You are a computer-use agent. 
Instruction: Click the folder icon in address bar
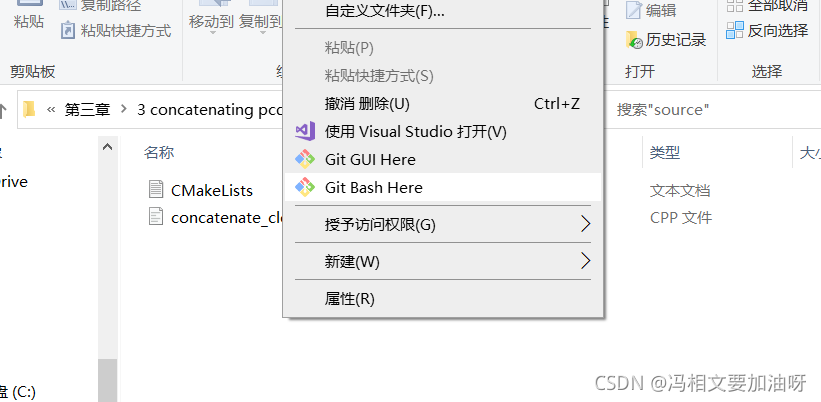coord(29,109)
